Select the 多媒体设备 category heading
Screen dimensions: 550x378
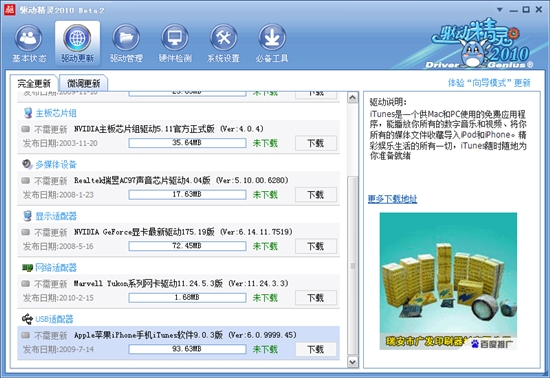coord(56,164)
